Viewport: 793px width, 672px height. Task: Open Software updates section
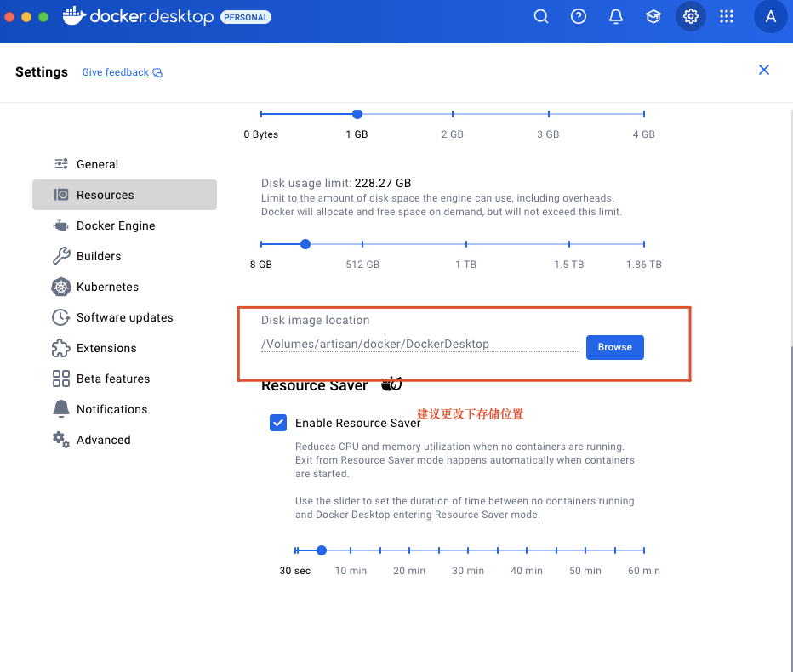124,317
